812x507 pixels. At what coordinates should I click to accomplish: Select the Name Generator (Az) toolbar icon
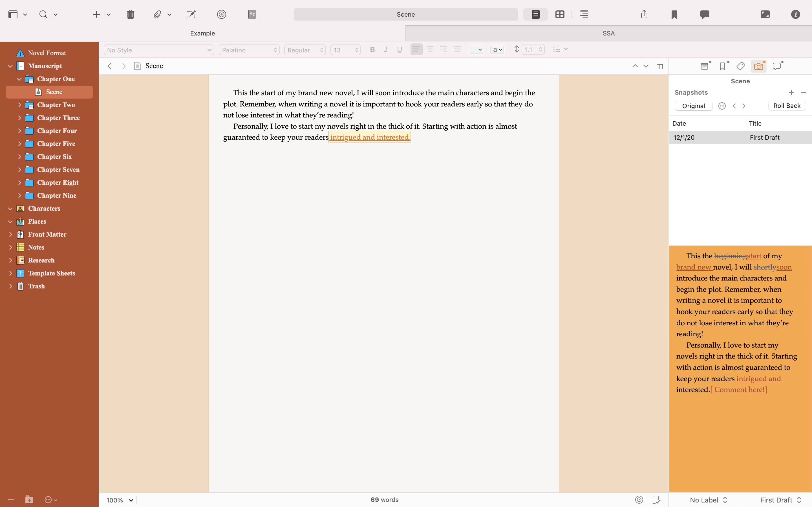251,14
